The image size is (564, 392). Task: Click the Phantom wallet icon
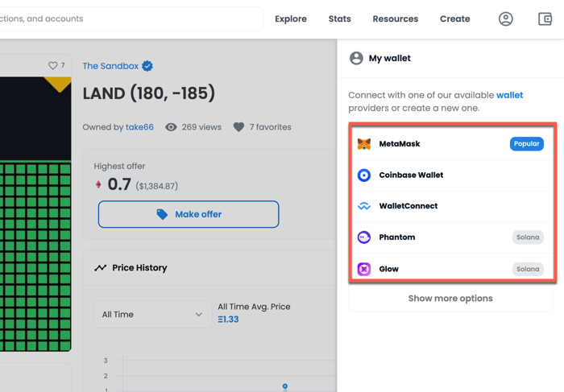coord(364,237)
